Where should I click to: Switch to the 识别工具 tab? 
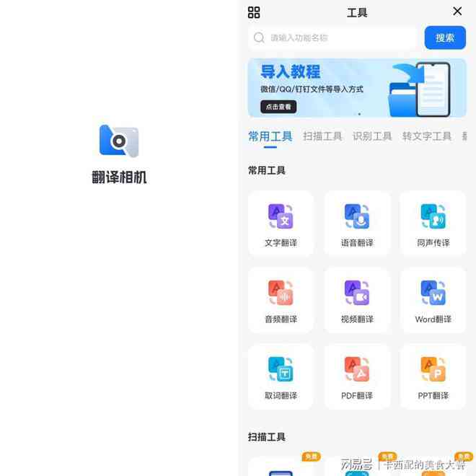pos(372,136)
